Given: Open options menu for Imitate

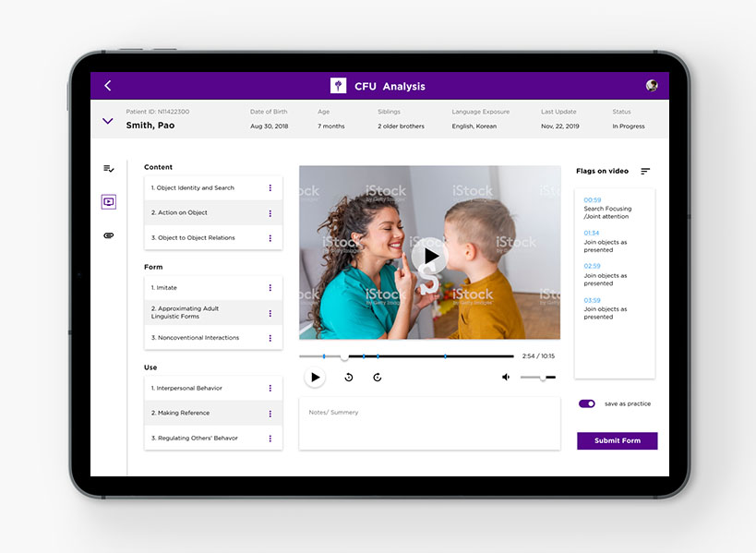Looking at the screenshot, I should coord(270,288).
